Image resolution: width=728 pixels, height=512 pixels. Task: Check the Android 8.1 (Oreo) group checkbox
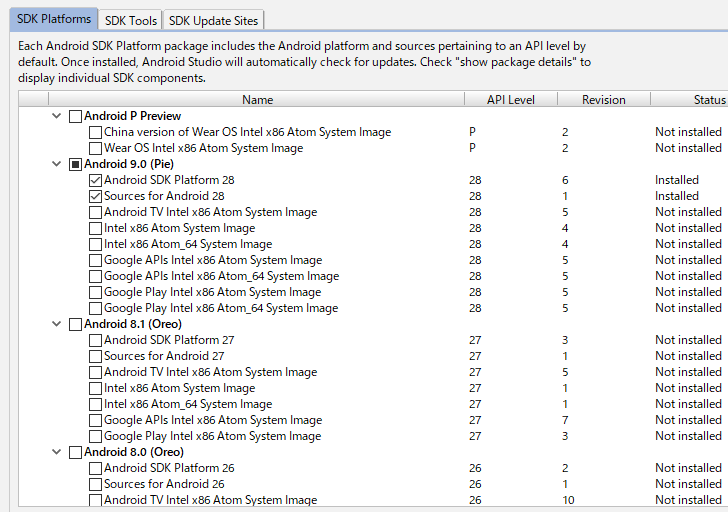point(75,324)
